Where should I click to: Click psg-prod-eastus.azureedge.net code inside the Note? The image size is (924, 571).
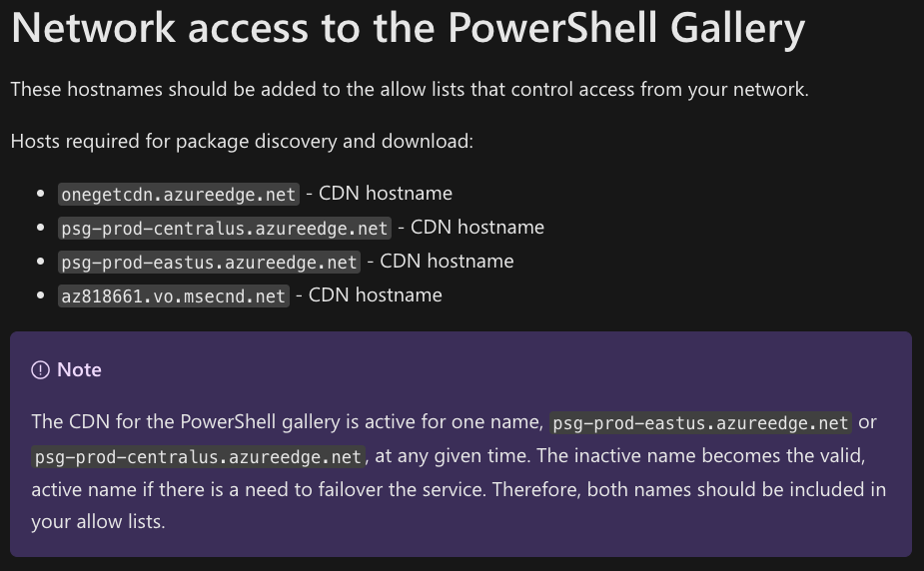[x=700, y=422]
